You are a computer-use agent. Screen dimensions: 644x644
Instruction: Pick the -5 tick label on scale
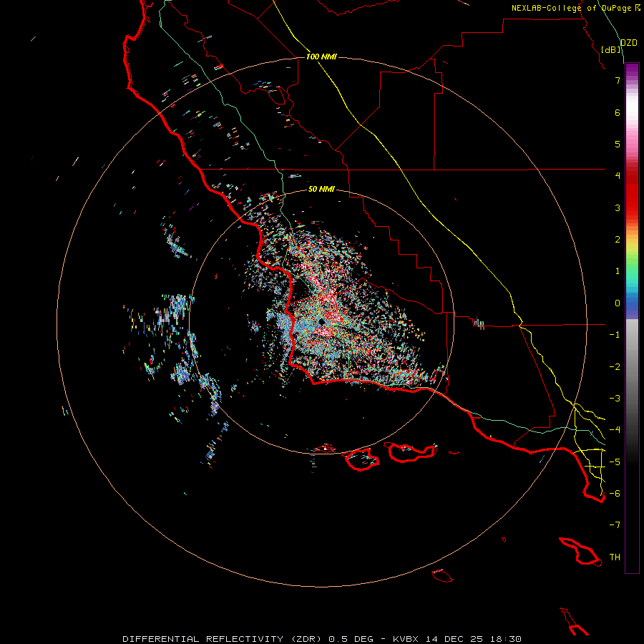(615, 462)
